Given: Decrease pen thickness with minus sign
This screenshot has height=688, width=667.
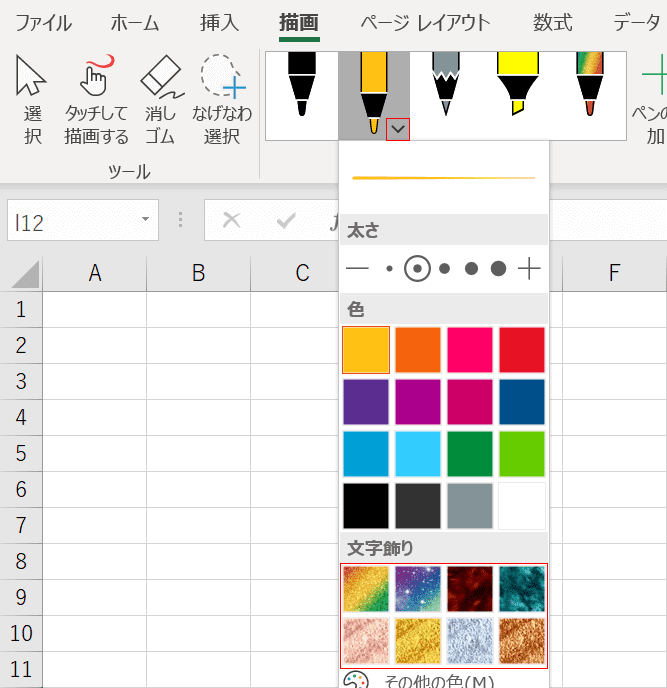Looking at the screenshot, I should coord(357,268).
